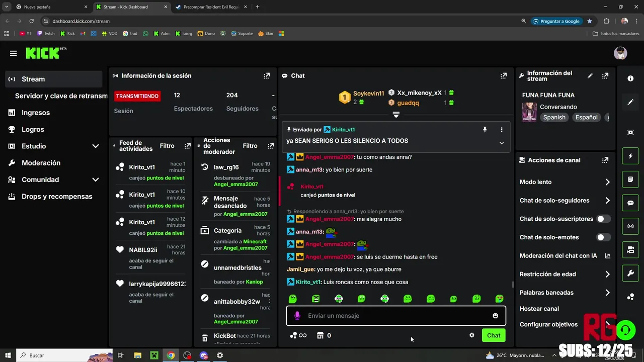The image size is (644, 362).
Task: Bookmark this page with star icon
Action: (590, 21)
